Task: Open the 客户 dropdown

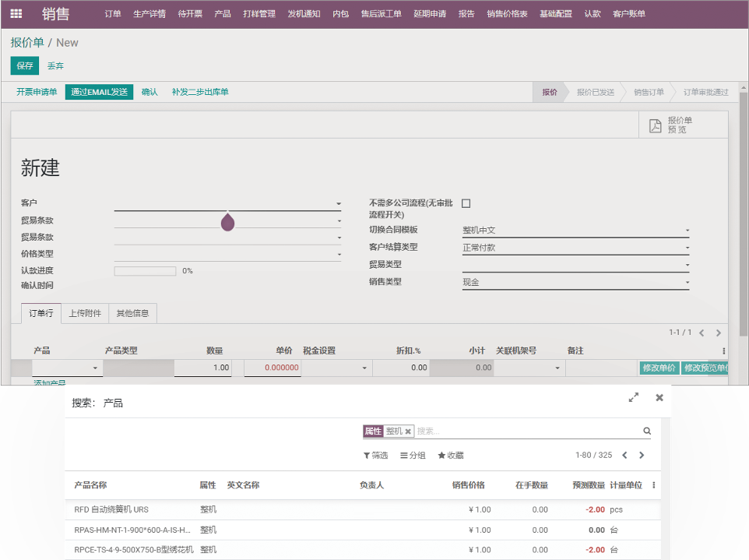Action: (338, 204)
